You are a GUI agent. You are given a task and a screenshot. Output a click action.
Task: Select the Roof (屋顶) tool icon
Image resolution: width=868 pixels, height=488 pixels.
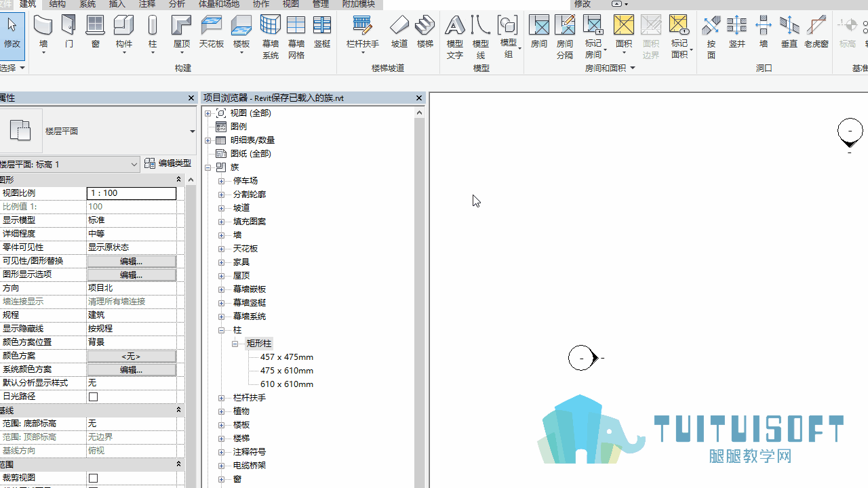182,26
